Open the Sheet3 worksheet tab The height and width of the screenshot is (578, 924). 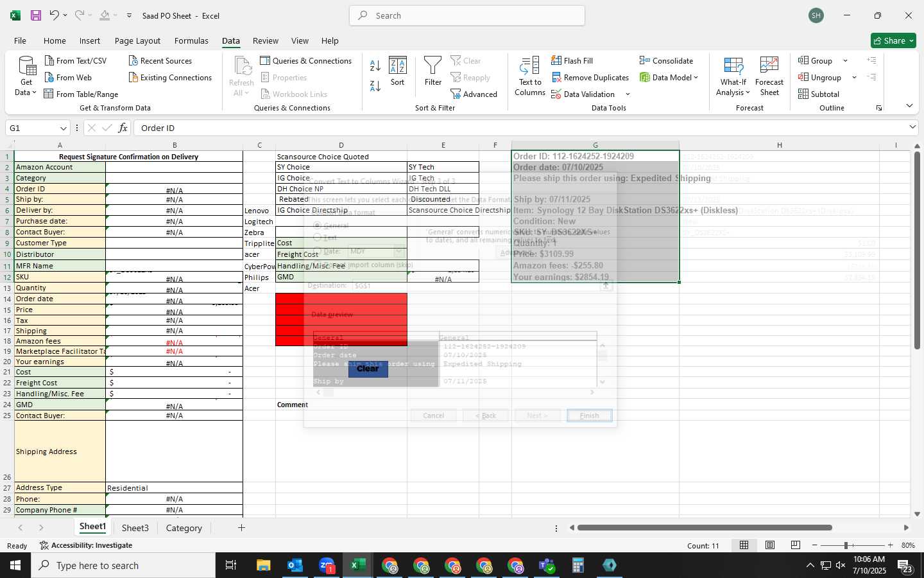pos(135,528)
